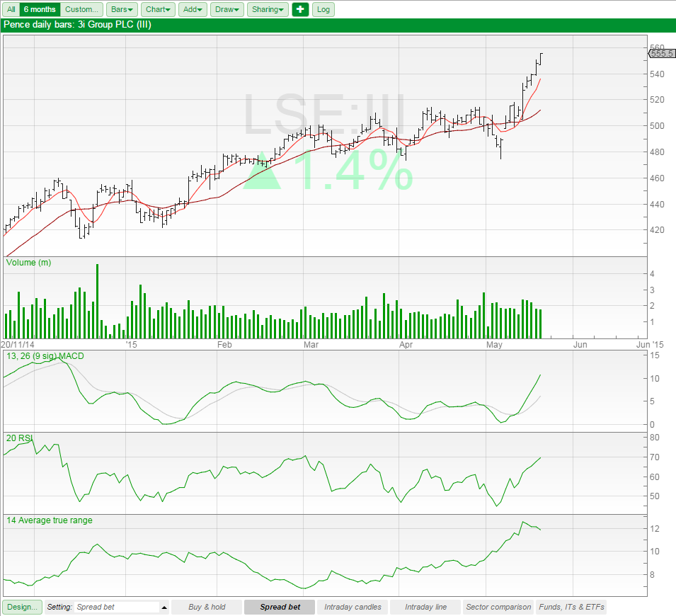Click the Design... button

pos(23,607)
